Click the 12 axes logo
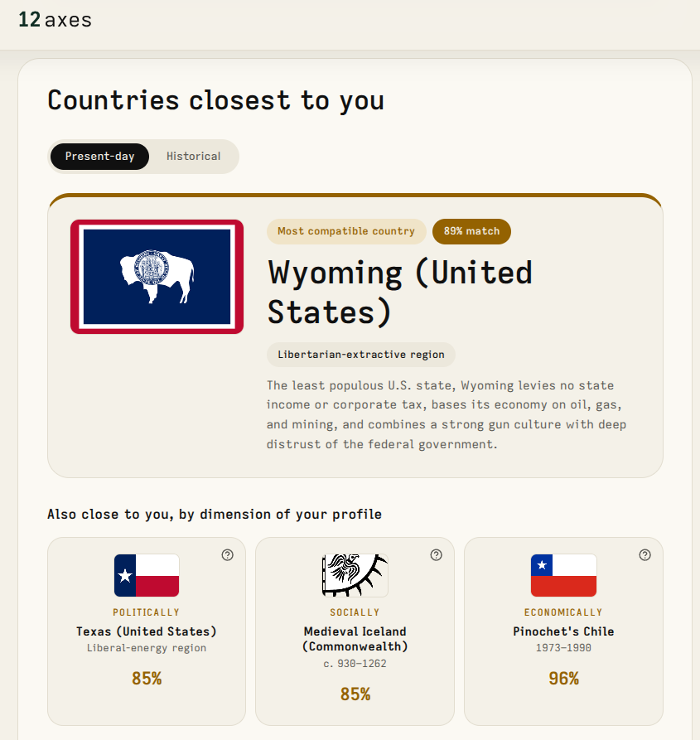 tap(55, 20)
